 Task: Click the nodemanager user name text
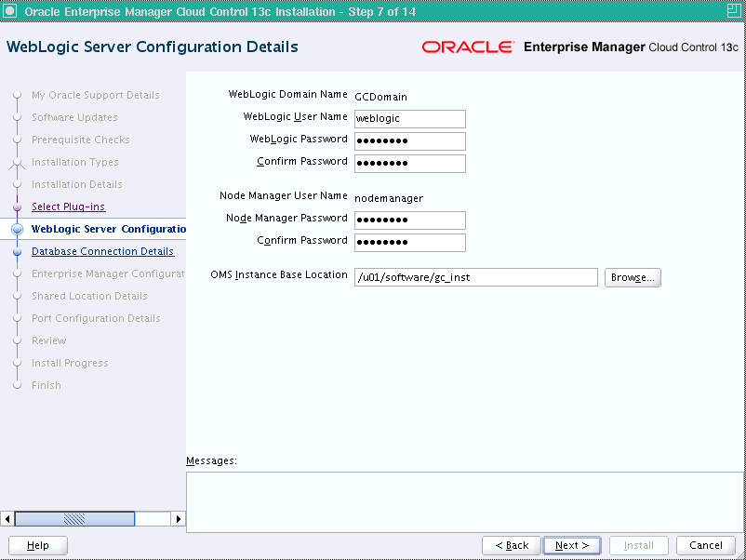coord(389,198)
